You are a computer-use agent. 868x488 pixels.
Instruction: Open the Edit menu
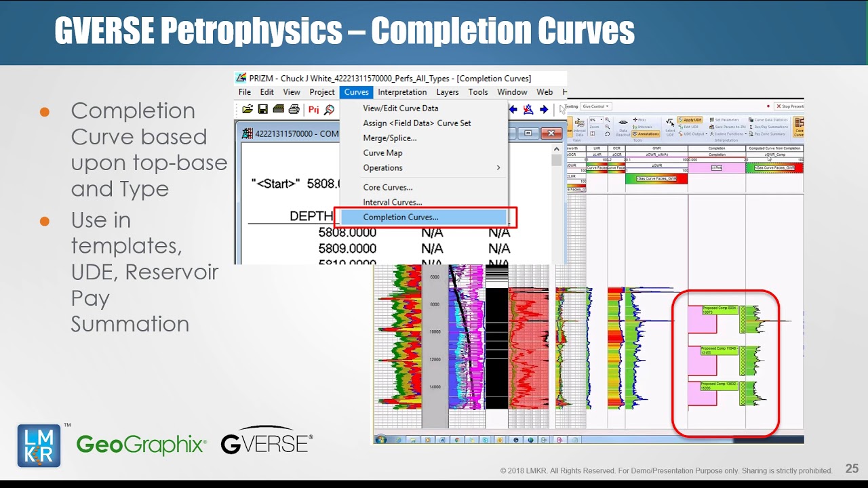click(267, 92)
